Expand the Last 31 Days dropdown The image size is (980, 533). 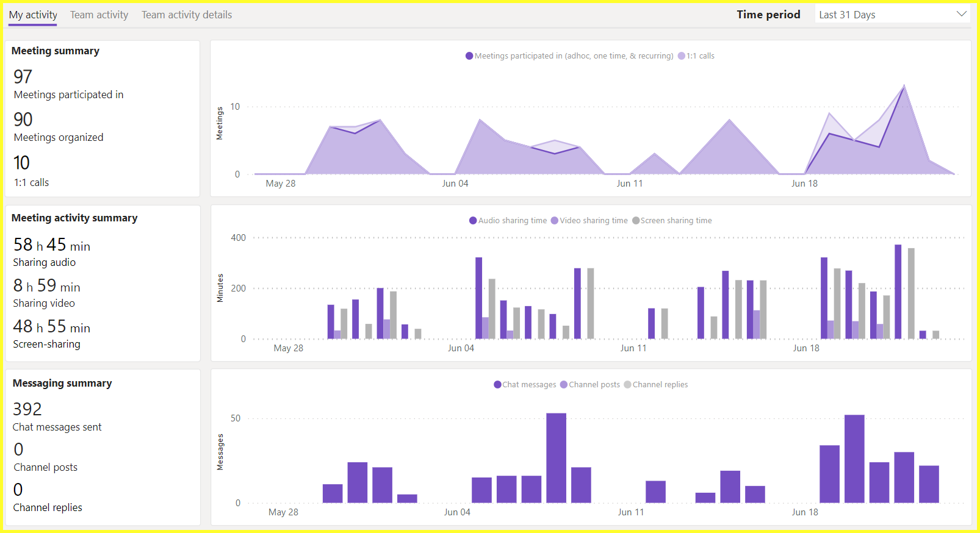click(x=891, y=15)
